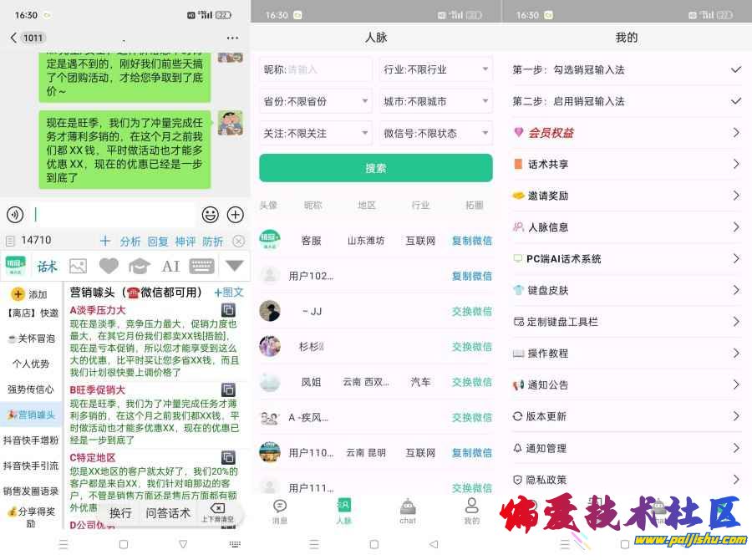Tap the heart favorites icon in keyboard toolbar

[109, 266]
